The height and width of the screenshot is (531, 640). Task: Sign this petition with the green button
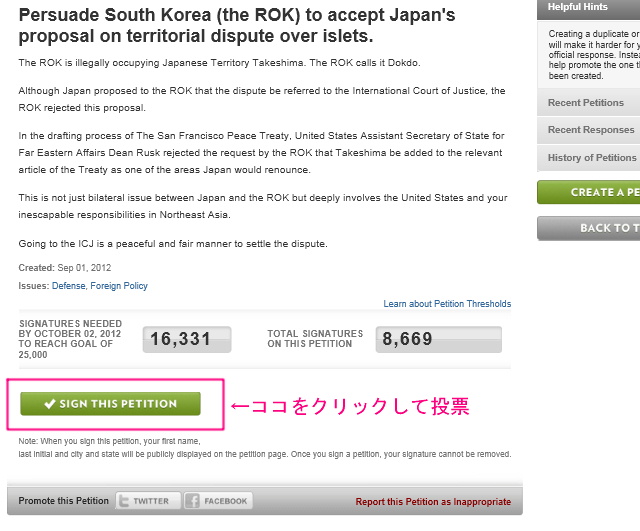(110, 404)
